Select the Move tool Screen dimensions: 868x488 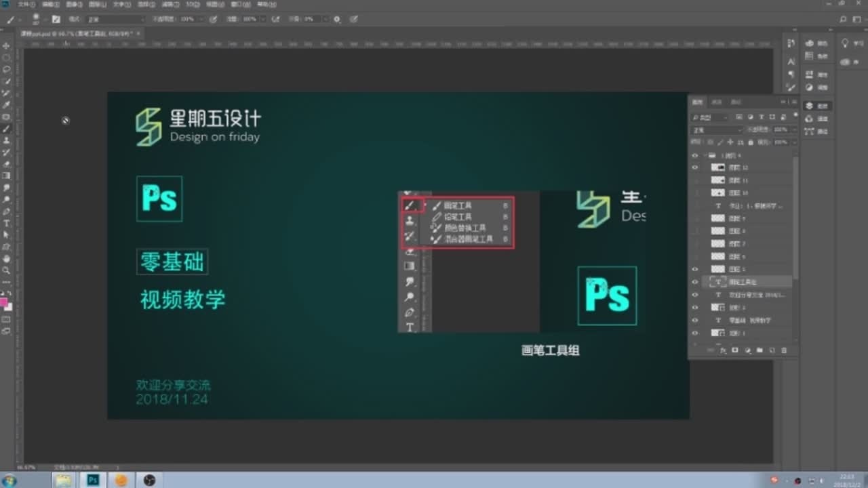[7, 46]
